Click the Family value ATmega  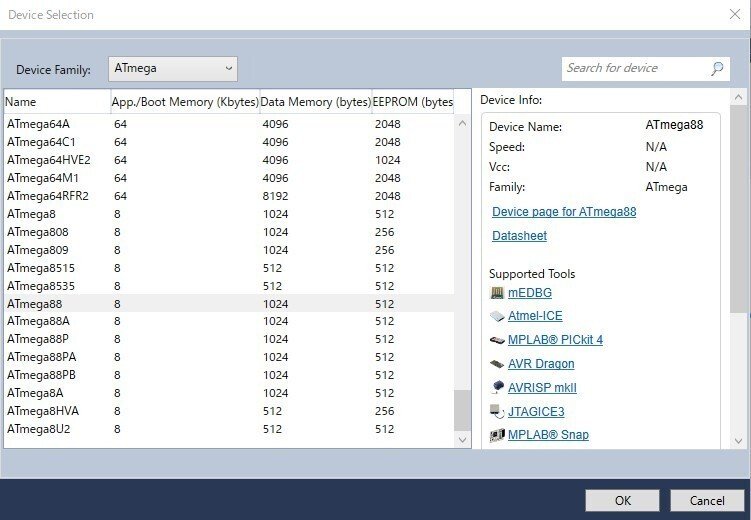coord(666,187)
